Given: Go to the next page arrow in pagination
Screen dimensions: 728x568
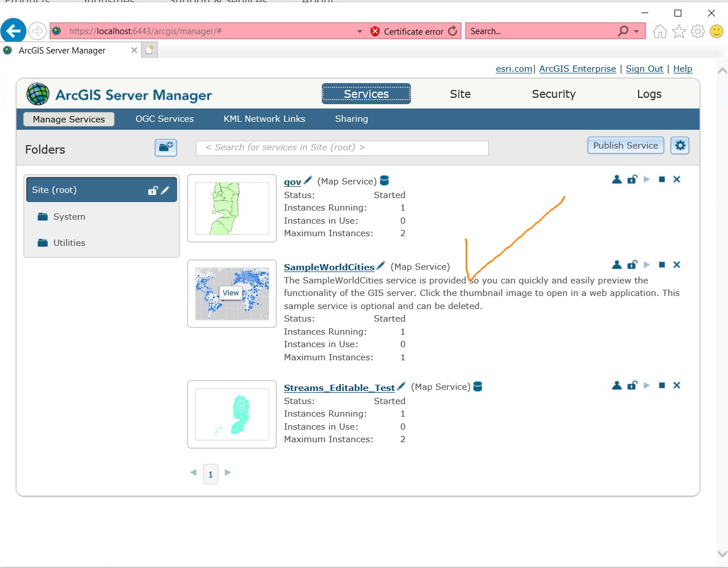Looking at the screenshot, I should (x=228, y=472).
